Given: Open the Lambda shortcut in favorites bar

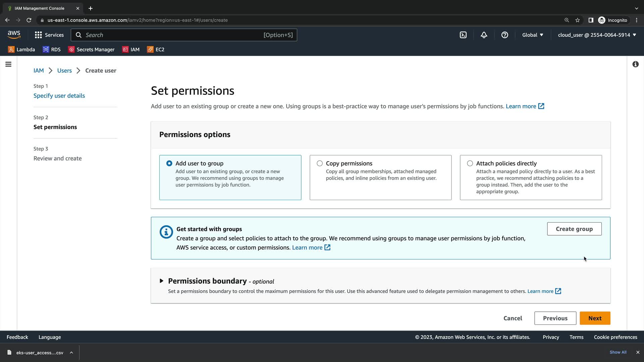Looking at the screenshot, I should click(x=21, y=49).
